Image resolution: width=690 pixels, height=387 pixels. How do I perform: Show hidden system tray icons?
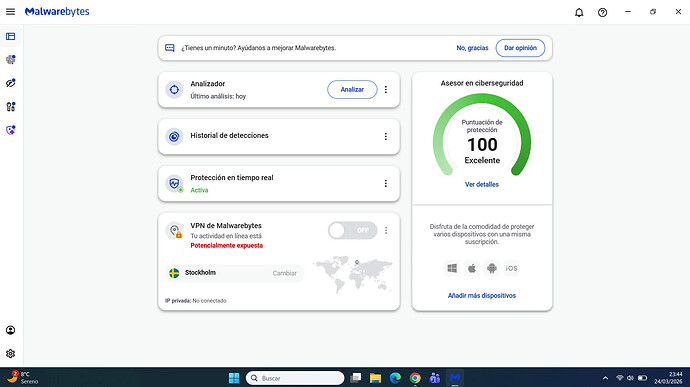tap(606, 378)
